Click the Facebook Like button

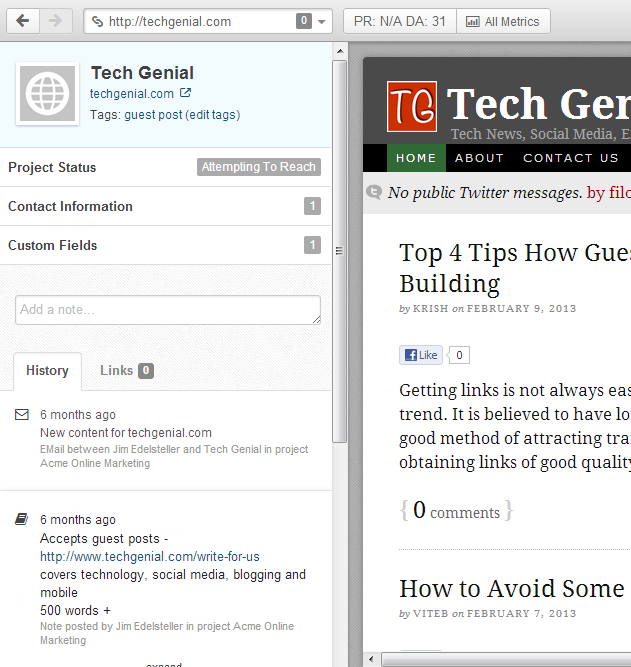[x=421, y=355]
